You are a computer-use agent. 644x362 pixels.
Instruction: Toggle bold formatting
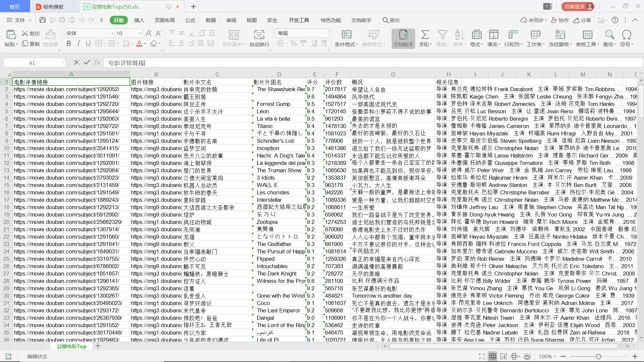point(68,43)
